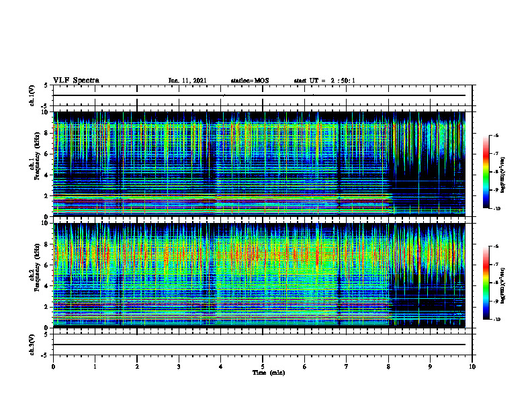
Task: Click the -10 label on ch.2 color bar
Action: click(x=496, y=320)
